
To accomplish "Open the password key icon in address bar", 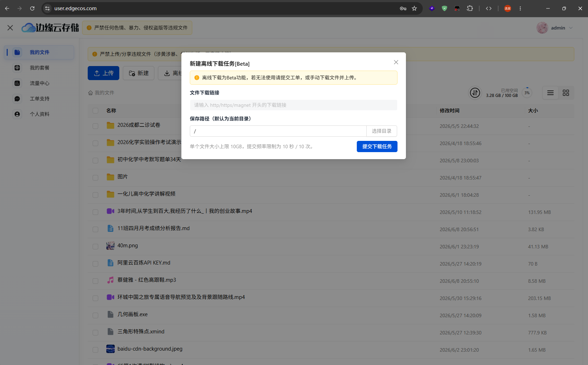I will (403, 8).
